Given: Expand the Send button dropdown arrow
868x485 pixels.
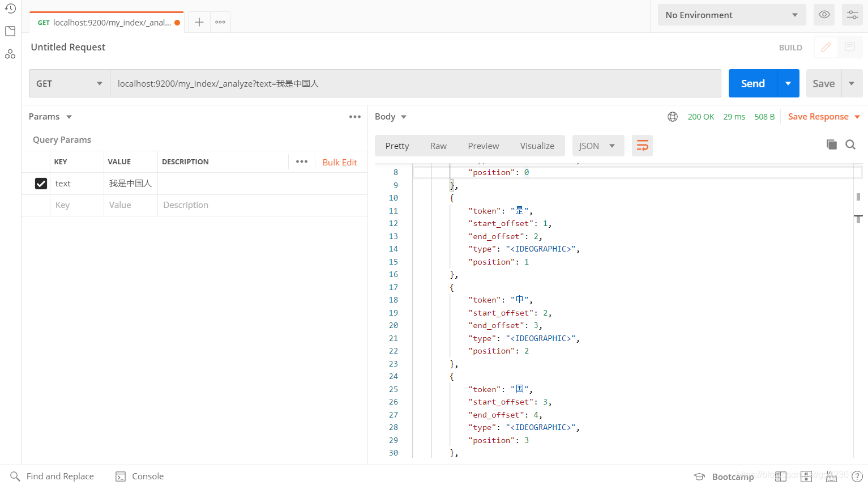Looking at the screenshot, I should click(x=788, y=83).
